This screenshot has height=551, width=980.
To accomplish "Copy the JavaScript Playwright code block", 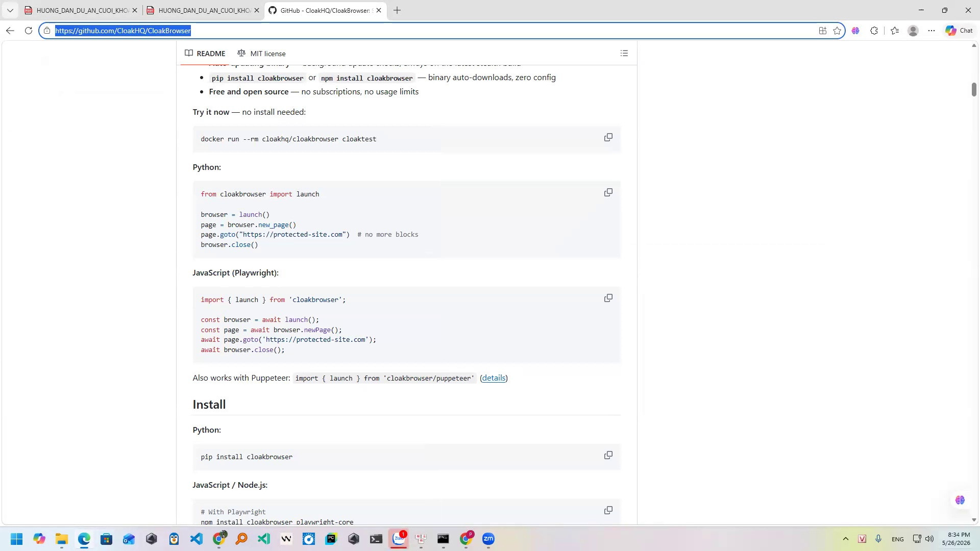I will (608, 298).
